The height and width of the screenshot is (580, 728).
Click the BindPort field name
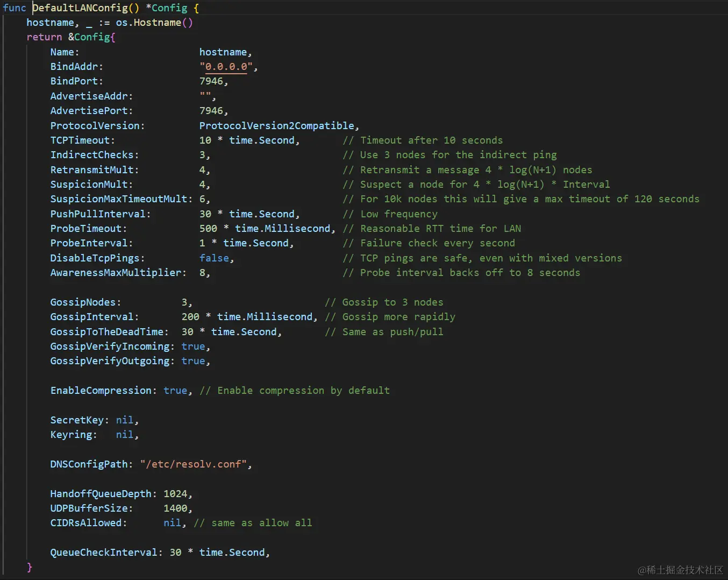click(74, 81)
